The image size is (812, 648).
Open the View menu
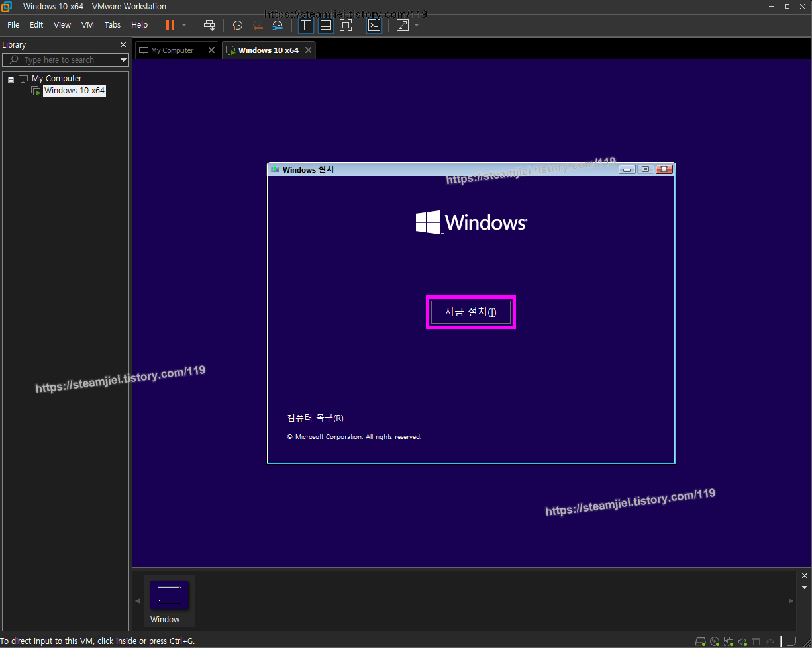coord(62,25)
